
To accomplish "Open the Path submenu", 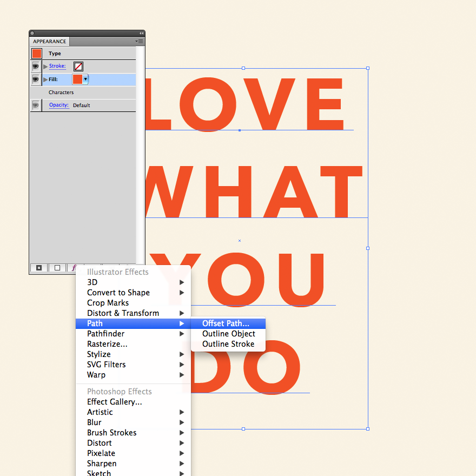I will click(133, 323).
